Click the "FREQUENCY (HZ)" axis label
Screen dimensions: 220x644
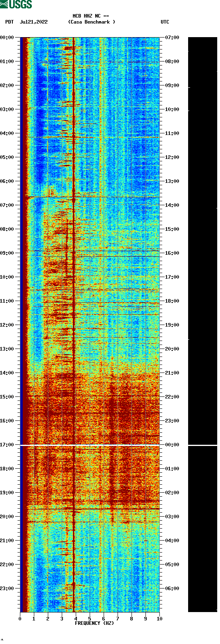pos(94,623)
